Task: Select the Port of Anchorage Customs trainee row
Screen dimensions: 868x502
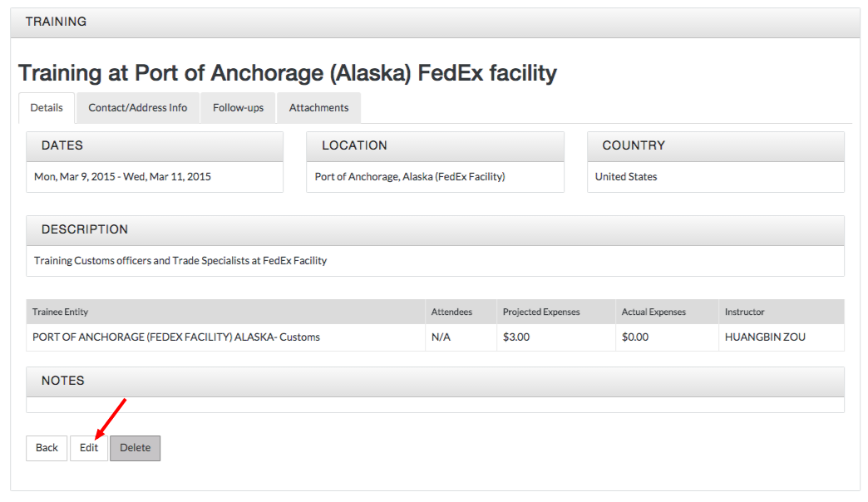Action: pyautogui.click(x=176, y=337)
